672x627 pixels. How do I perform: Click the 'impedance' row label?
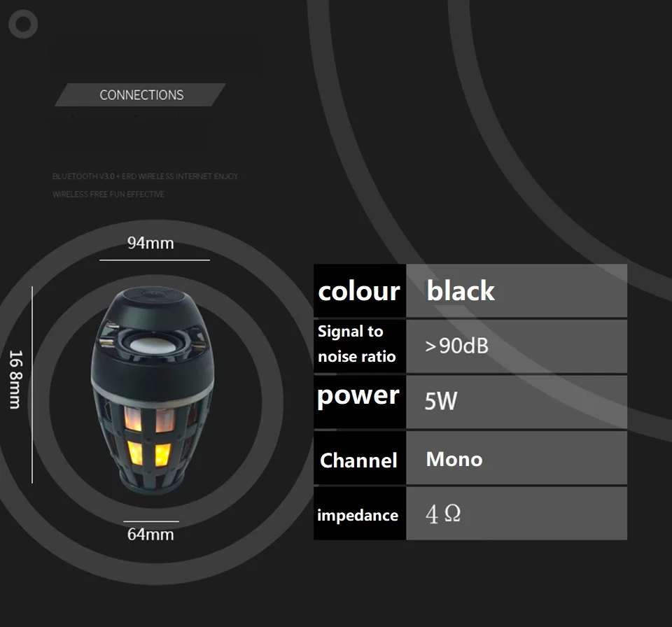click(x=358, y=515)
